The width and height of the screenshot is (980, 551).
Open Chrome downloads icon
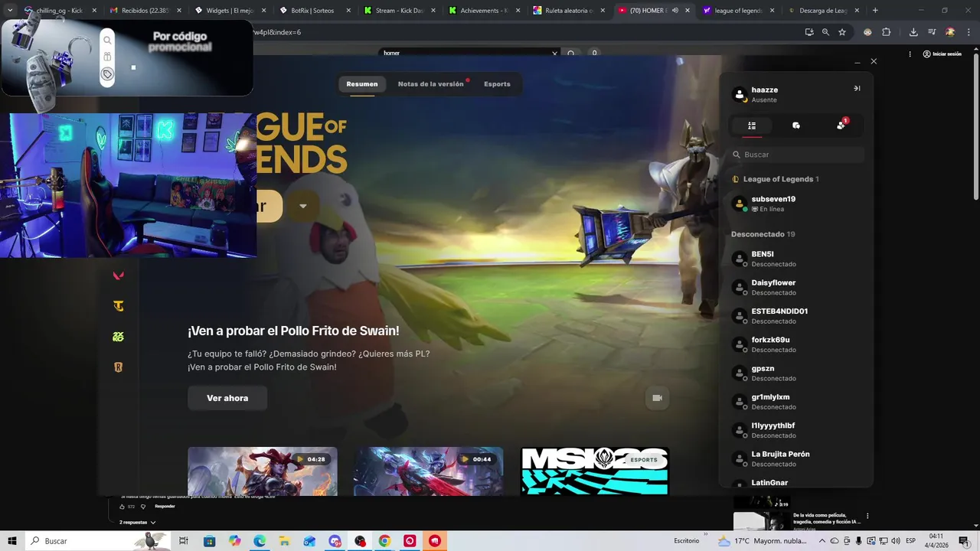coord(913,32)
